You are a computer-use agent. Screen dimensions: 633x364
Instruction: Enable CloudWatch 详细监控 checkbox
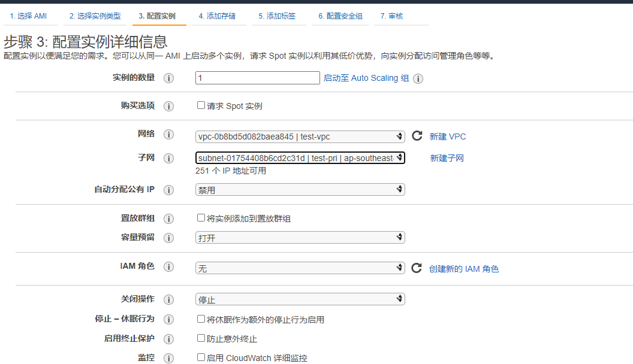(x=201, y=357)
